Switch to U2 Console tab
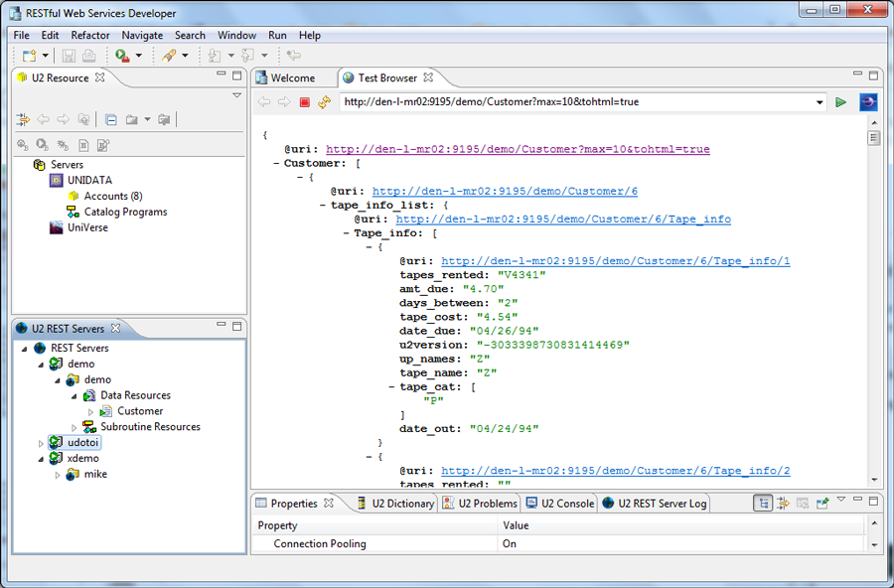894x588 pixels. coord(560,503)
